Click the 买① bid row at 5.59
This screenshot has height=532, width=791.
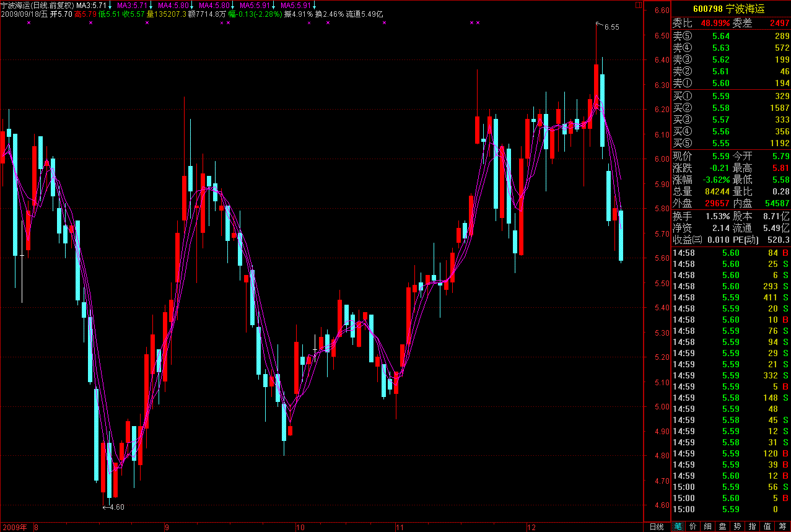pyautogui.click(x=731, y=96)
